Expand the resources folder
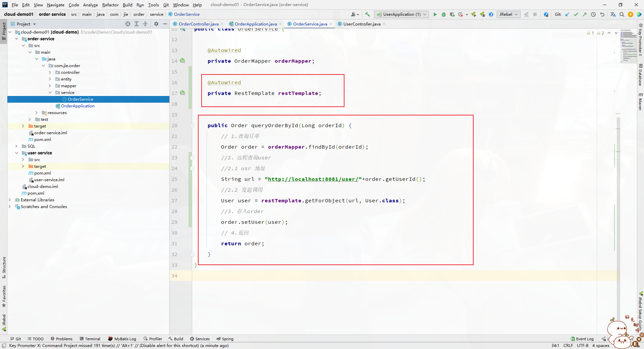Screen dimensions: 644x349 37,113
